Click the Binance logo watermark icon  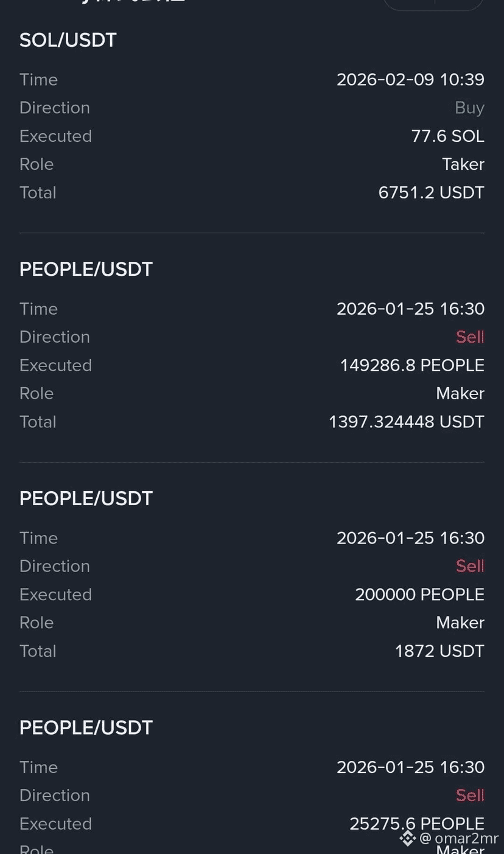point(407,838)
